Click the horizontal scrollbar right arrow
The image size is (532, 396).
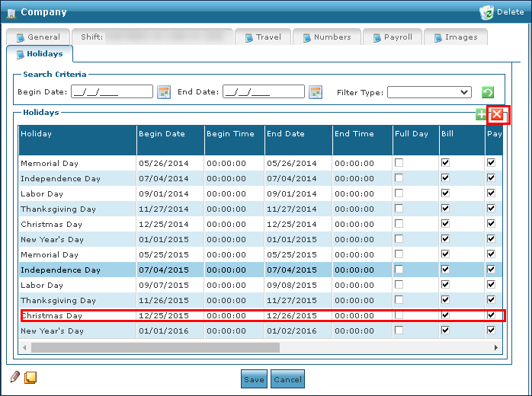496,347
